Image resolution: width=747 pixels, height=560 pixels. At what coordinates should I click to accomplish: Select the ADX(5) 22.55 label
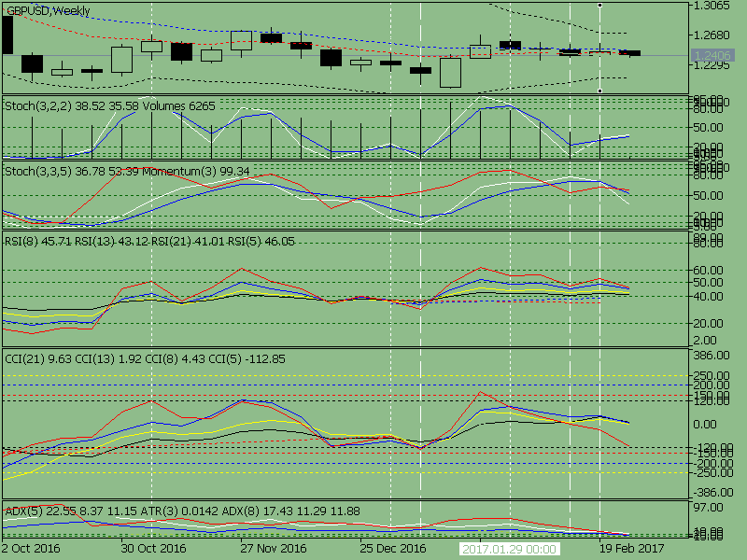(x=40, y=511)
